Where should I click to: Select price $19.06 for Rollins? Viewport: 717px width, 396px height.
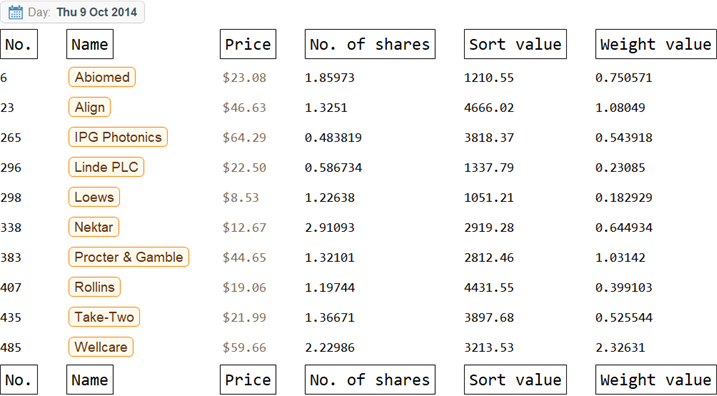[244, 288]
